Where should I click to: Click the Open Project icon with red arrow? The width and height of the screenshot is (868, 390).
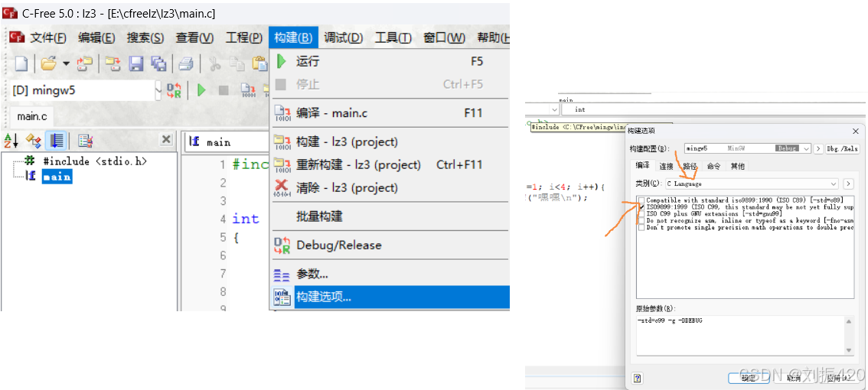coord(85,64)
